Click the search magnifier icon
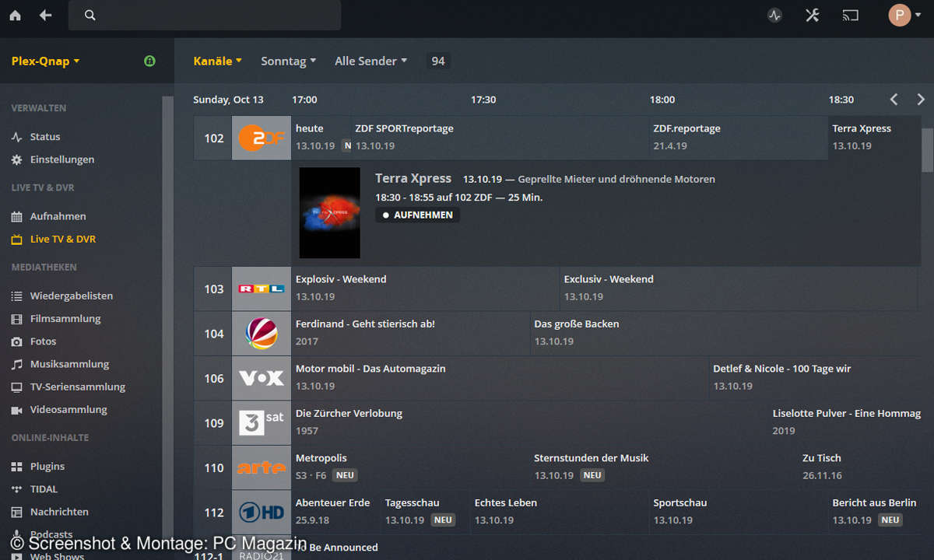The image size is (934, 560). 90,16
